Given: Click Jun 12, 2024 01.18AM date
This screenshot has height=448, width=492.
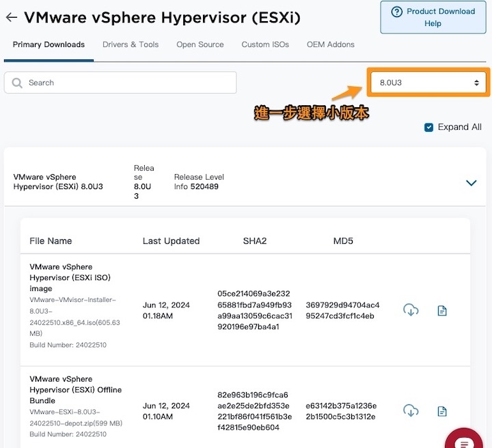Looking at the screenshot, I should click(x=166, y=310).
